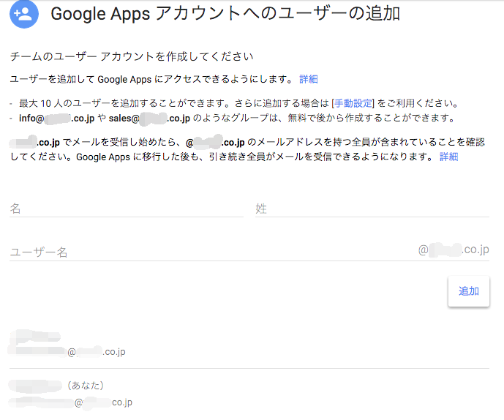The height and width of the screenshot is (420, 504).
Task: Focus the 姓 last name field
Action: click(372, 209)
